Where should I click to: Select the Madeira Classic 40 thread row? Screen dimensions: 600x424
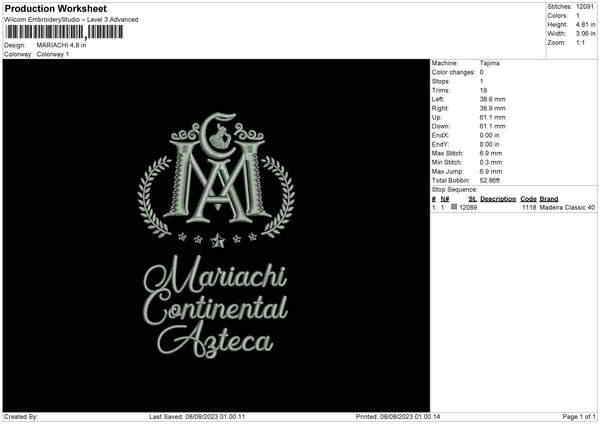coord(514,207)
